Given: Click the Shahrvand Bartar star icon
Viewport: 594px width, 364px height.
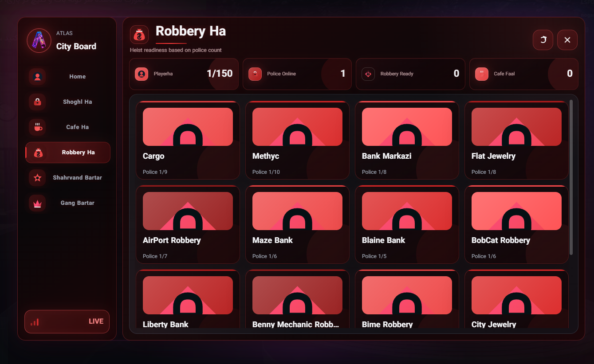Looking at the screenshot, I should (x=37, y=178).
